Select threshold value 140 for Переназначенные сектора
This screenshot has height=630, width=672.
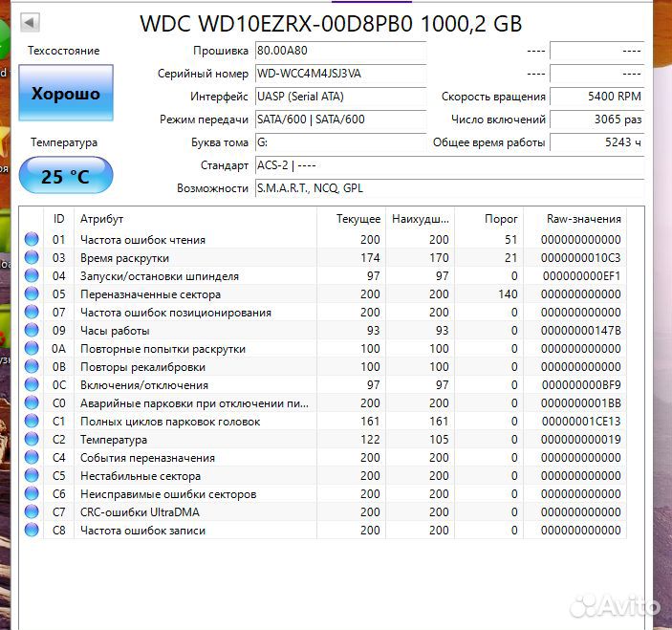[x=508, y=294]
